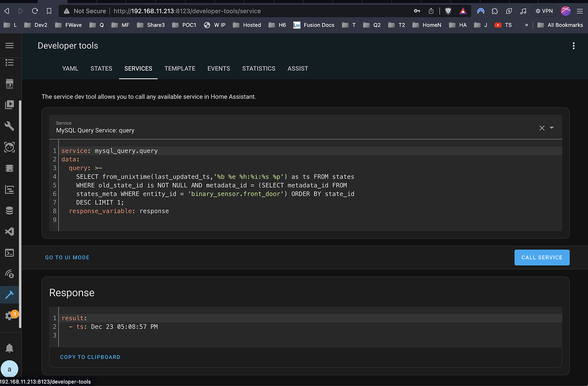Open the media music note icon

(x=523, y=11)
